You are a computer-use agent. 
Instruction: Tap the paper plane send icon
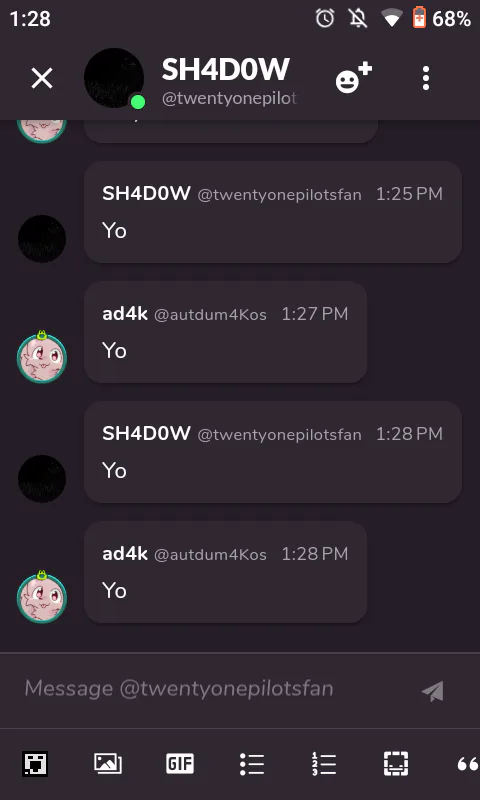(x=433, y=691)
